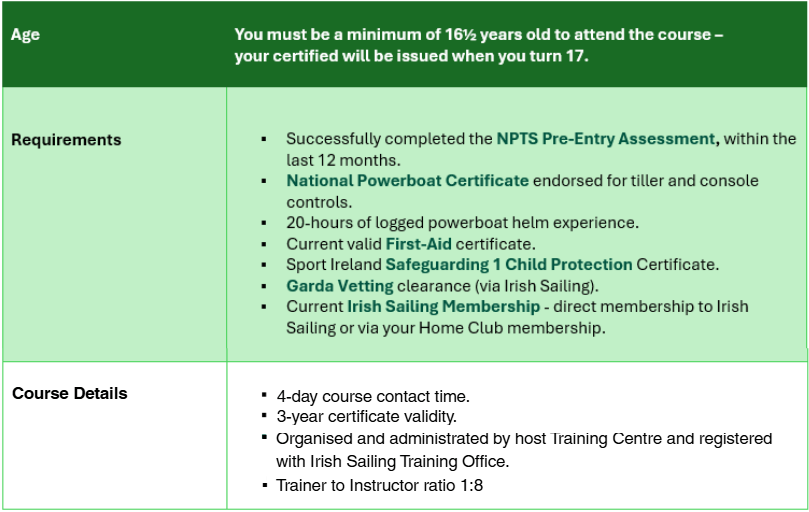Click 'with Irish Sailing Training Office' text
809x512 pixels.
[x=393, y=461]
